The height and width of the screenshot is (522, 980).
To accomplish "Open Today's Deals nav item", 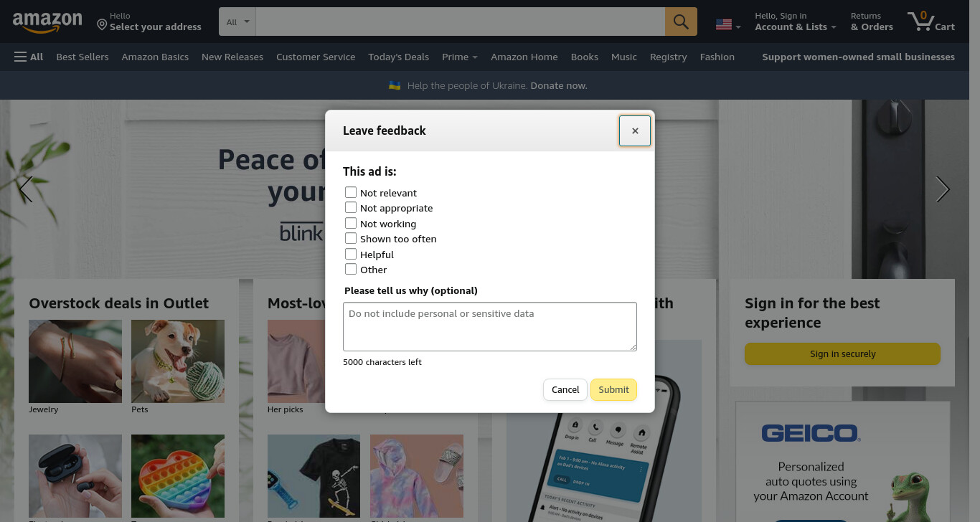I will pyautogui.click(x=398, y=57).
